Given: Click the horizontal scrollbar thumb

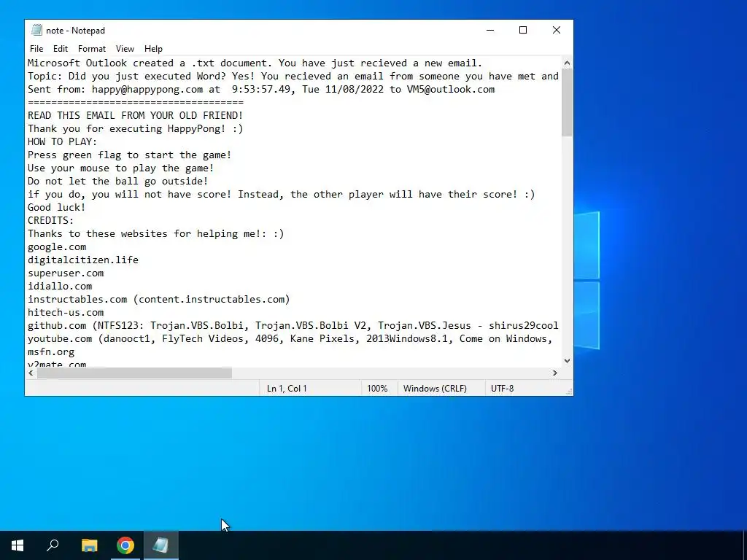Looking at the screenshot, I should click(x=134, y=373).
